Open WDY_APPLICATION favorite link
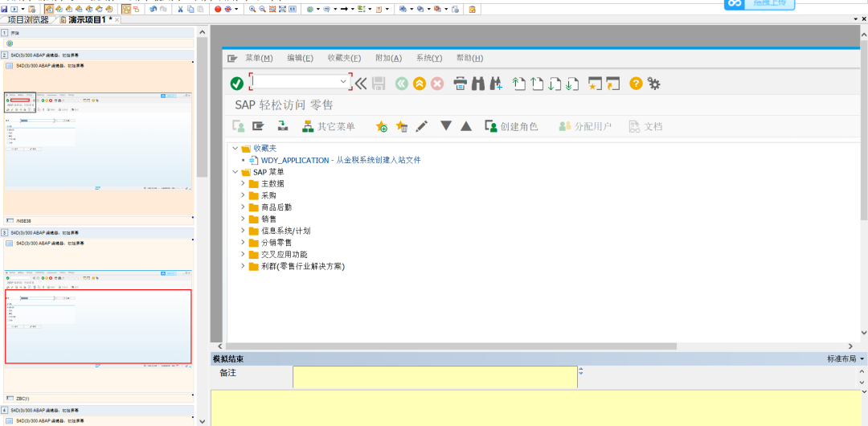This screenshot has width=868, height=426. pyautogui.click(x=341, y=160)
